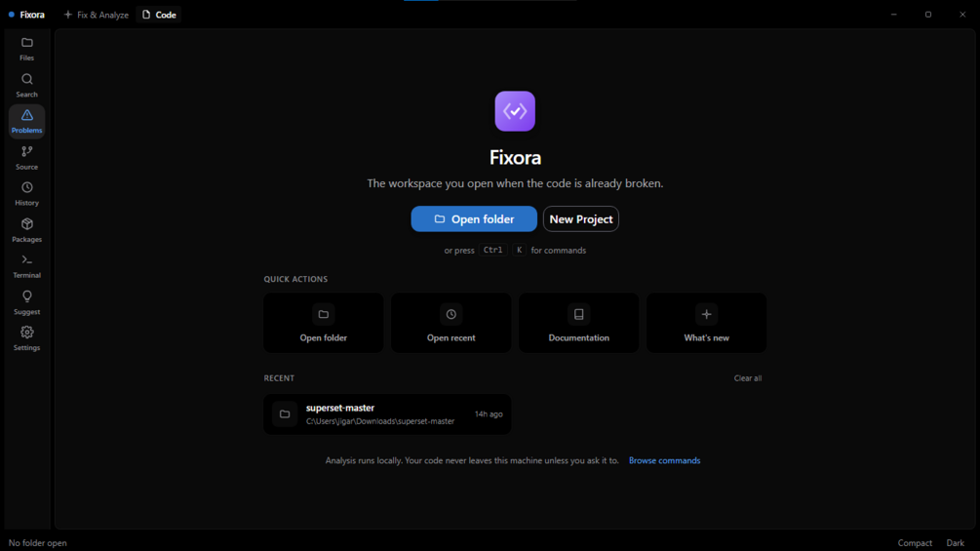The image size is (980, 551).
Task: Show the History panel
Action: click(x=27, y=194)
